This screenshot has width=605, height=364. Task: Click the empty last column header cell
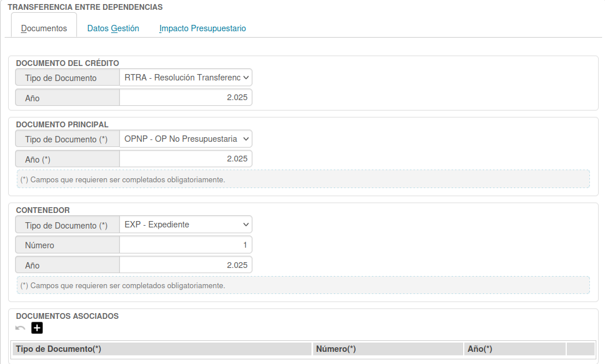coord(581,349)
